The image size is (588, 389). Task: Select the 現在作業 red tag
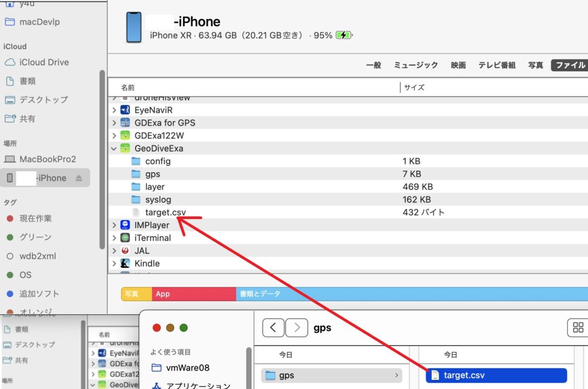29,218
